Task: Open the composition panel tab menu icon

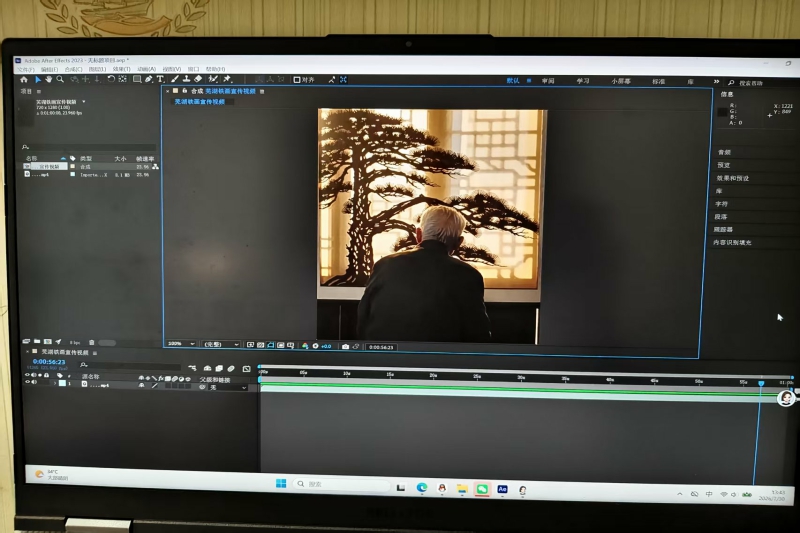Action: (262, 91)
